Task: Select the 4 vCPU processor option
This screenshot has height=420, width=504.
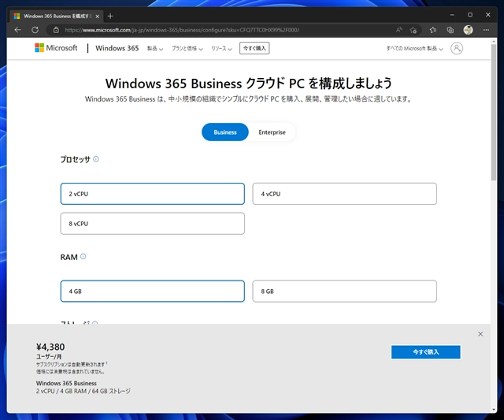Action: pos(344,194)
